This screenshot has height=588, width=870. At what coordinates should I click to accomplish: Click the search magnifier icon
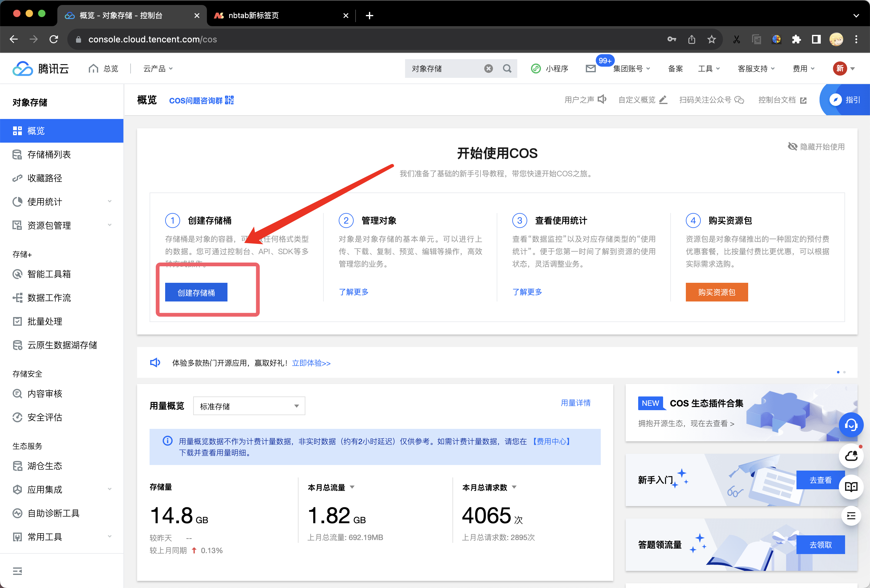click(x=507, y=69)
